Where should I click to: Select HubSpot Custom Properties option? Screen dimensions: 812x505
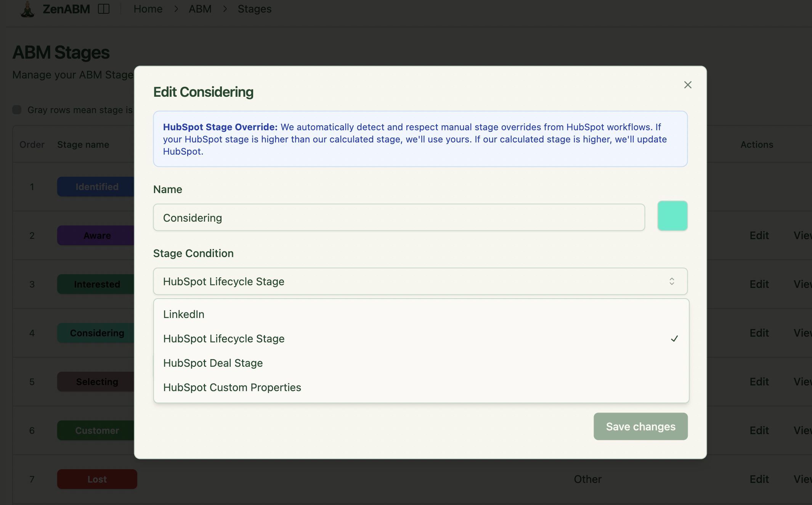232,387
